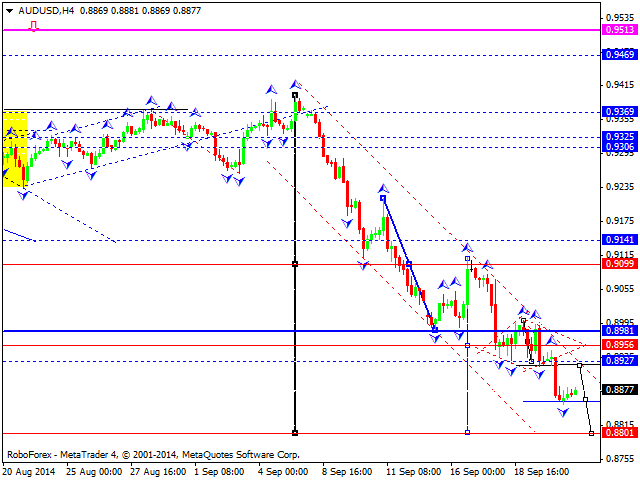Click the 4 Sep 00:00 time axis label
The image size is (640, 480).
284,468
